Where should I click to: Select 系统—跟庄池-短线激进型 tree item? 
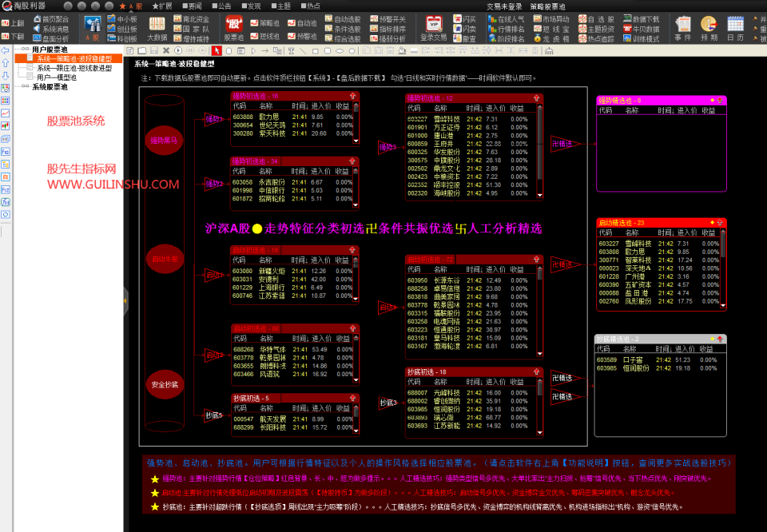[74, 68]
